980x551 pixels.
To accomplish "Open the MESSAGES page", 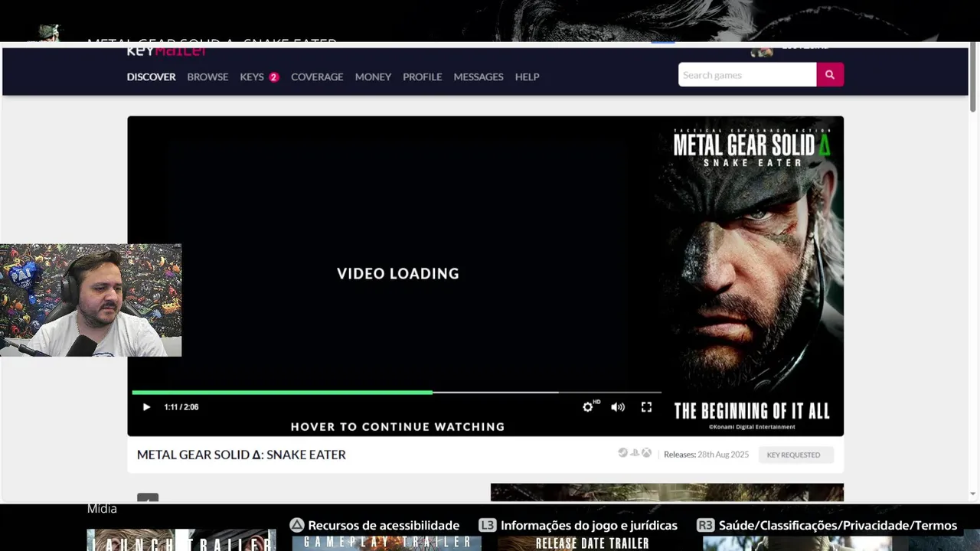I will (479, 77).
